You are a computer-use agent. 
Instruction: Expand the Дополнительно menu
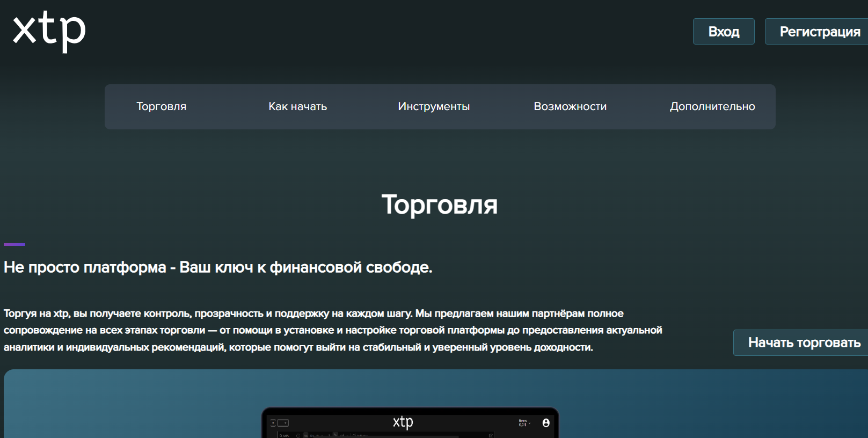tap(712, 106)
